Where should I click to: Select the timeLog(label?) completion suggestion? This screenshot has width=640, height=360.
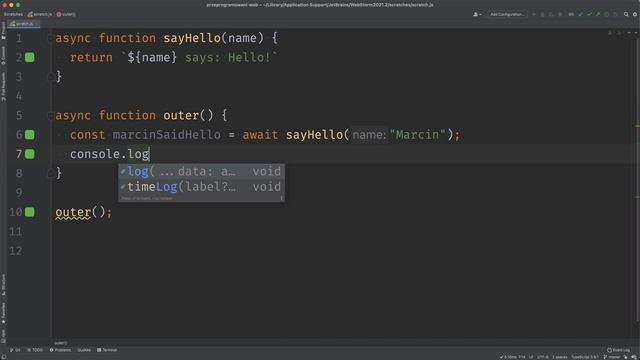202,187
